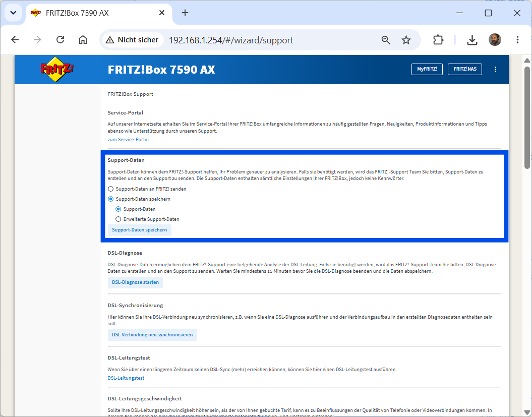Click the scrollbar down arrow
Image resolution: width=532 pixels, height=417 pixels.
(x=527, y=412)
